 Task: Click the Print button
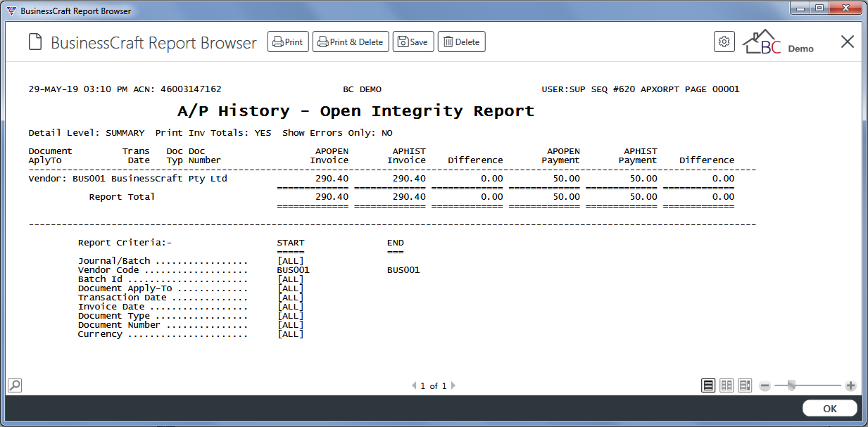pos(288,42)
